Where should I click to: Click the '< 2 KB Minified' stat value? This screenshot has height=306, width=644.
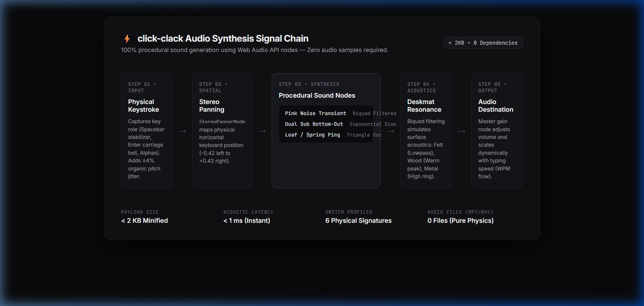(x=145, y=221)
